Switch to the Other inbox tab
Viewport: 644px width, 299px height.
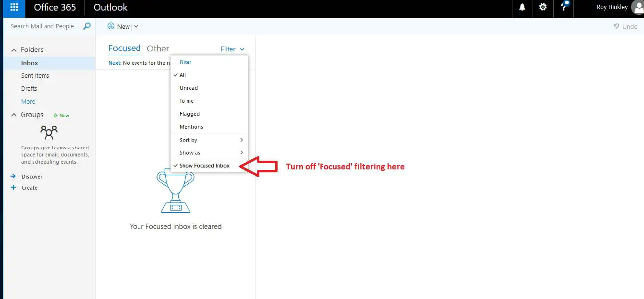[158, 48]
